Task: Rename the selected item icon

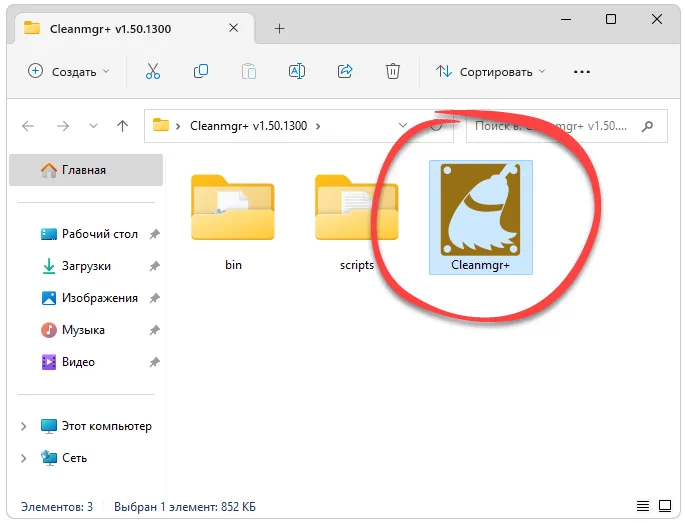Action: 297,71
